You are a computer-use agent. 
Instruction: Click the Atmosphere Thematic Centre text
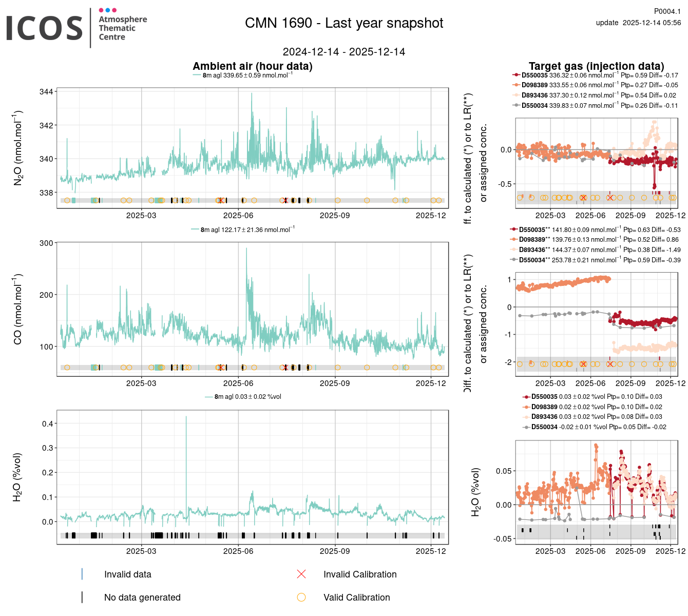coord(123,28)
